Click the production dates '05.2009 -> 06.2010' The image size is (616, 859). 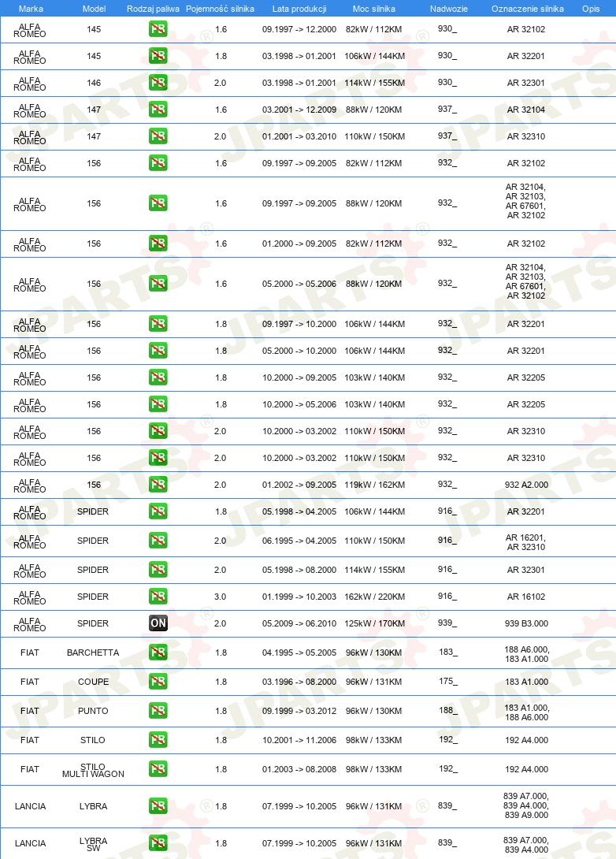(299, 623)
